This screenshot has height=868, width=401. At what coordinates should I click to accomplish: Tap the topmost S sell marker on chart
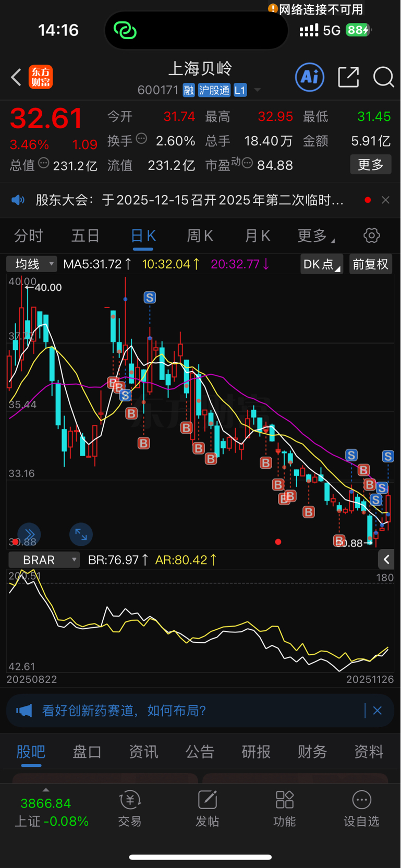[150, 298]
